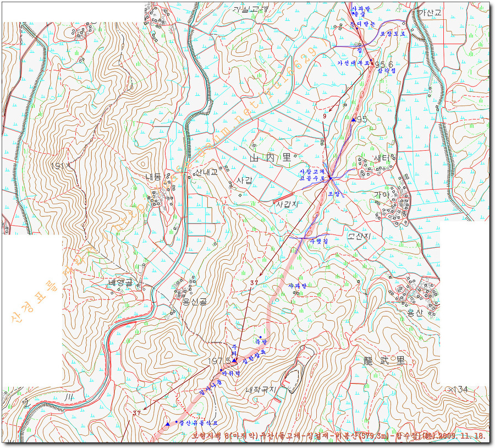The image size is (495, 448).
Task: Click the blue dot at the 사갑고개 junction
Action: pyautogui.click(x=330, y=178)
